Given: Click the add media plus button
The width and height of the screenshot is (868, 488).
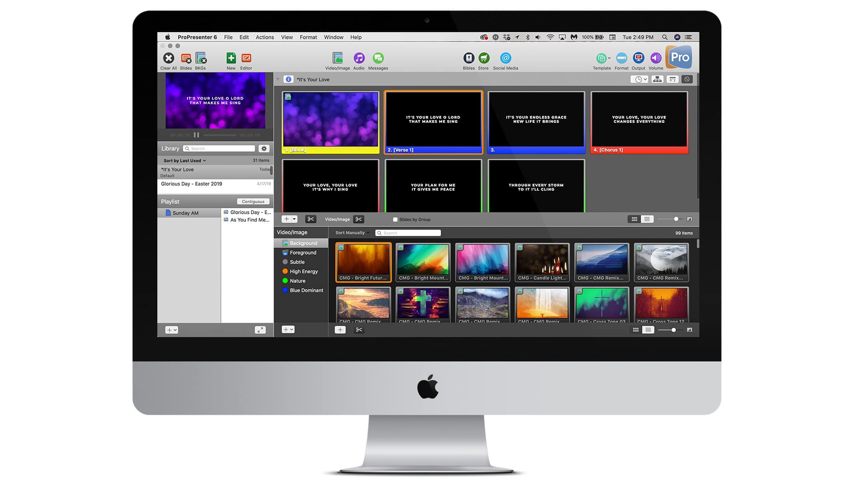Looking at the screenshot, I should pos(340,330).
